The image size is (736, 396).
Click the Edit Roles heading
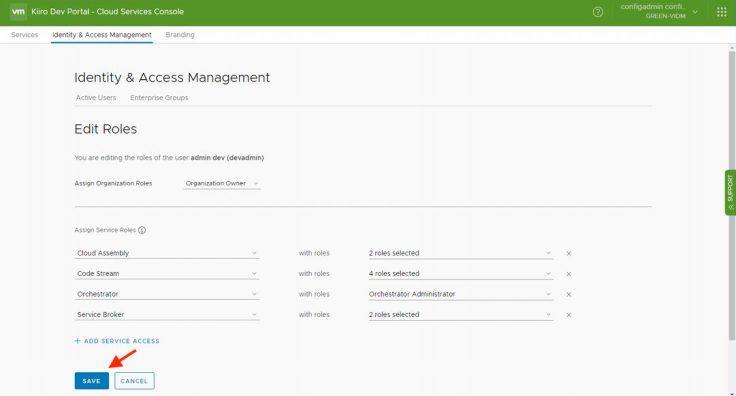(106, 129)
